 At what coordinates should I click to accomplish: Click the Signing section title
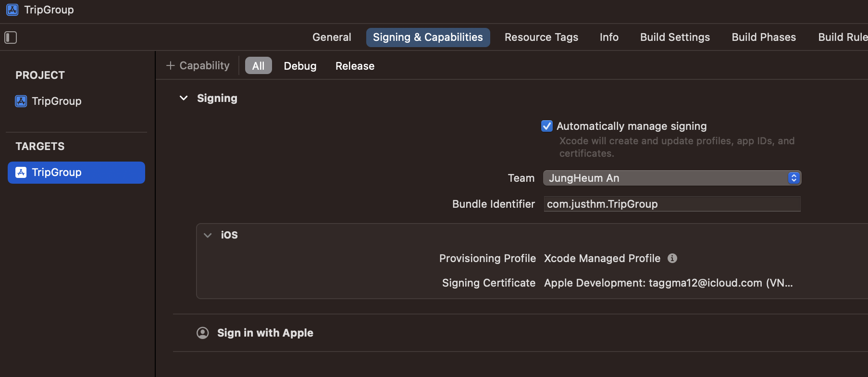point(217,98)
